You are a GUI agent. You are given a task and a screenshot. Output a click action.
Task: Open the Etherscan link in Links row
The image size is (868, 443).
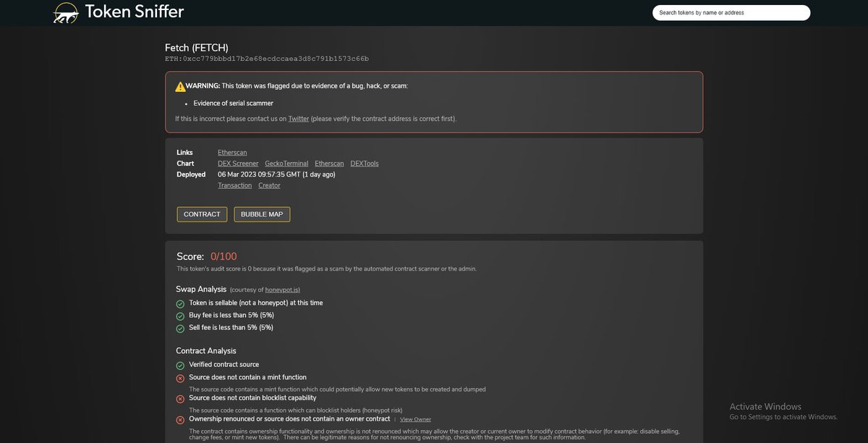[232, 153]
